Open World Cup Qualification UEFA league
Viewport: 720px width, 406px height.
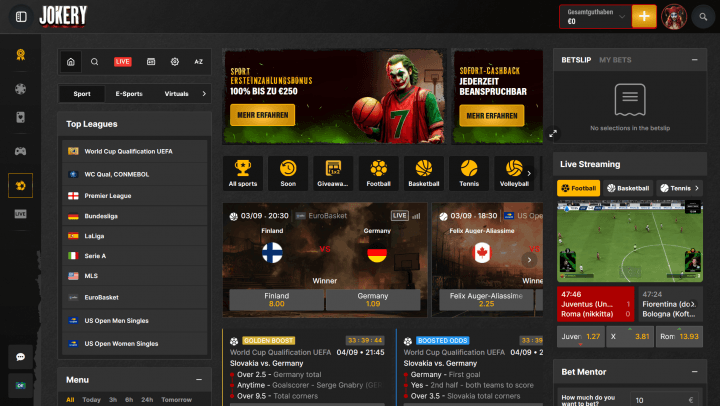pyautogui.click(x=135, y=151)
